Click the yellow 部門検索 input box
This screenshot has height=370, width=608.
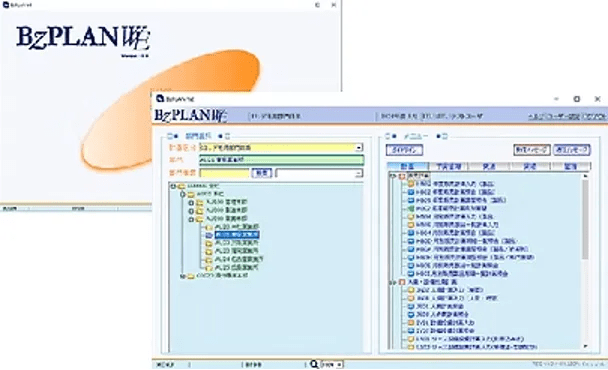click(x=224, y=173)
